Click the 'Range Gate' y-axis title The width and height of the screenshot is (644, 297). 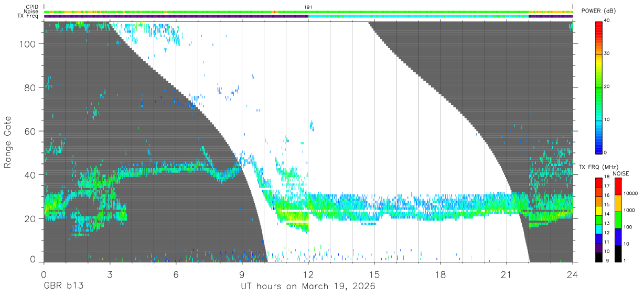click(x=8, y=142)
